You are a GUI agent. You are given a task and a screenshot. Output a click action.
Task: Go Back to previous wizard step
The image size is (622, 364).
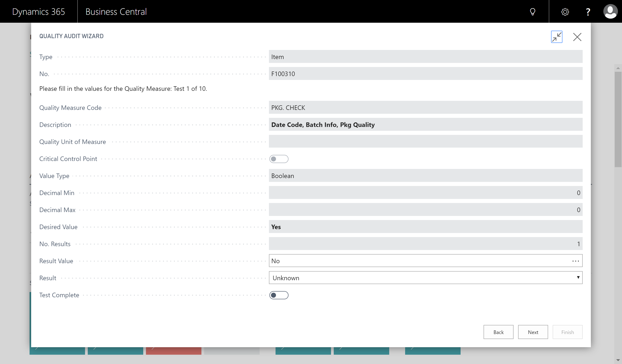pos(498,332)
